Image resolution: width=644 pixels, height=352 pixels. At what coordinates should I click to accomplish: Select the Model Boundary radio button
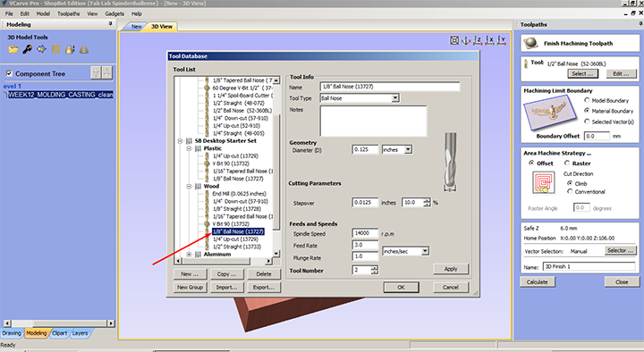tap(587, 100)
